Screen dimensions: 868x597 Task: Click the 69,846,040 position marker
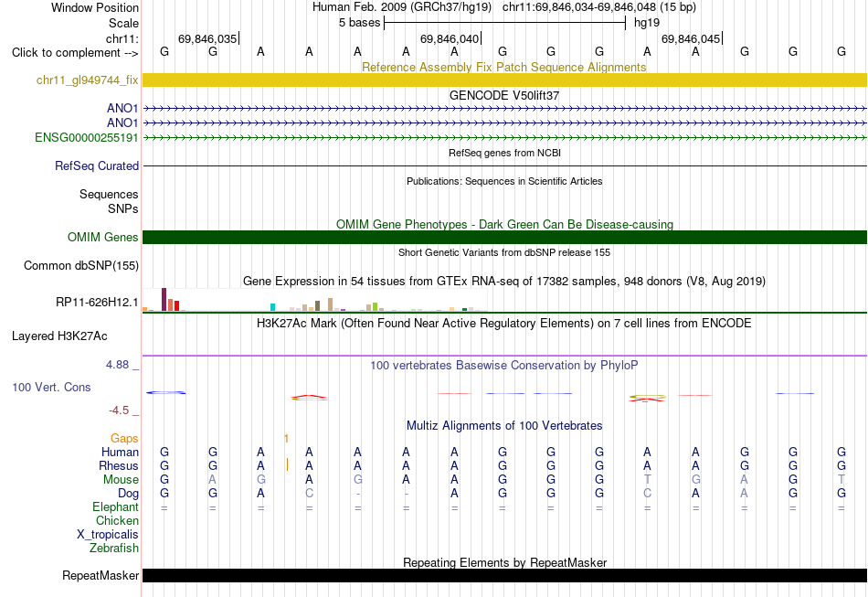click(450, 38)
